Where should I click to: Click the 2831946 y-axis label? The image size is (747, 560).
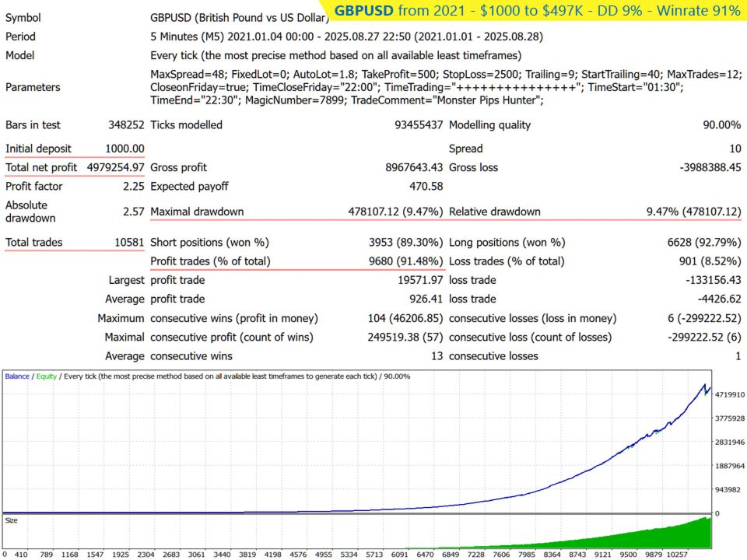click(x=730, y=443)
